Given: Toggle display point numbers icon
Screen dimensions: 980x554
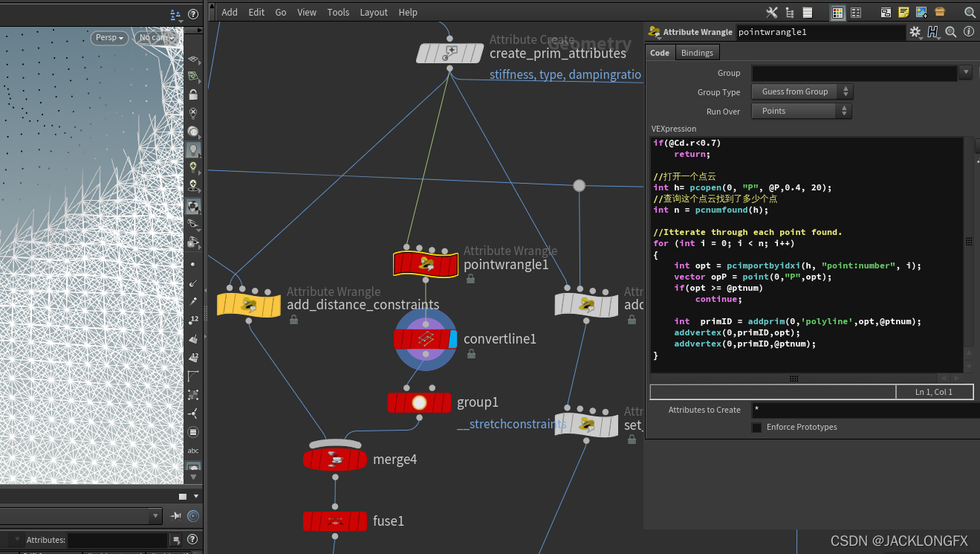Looking at the screenshot, I should coord(193,320).
